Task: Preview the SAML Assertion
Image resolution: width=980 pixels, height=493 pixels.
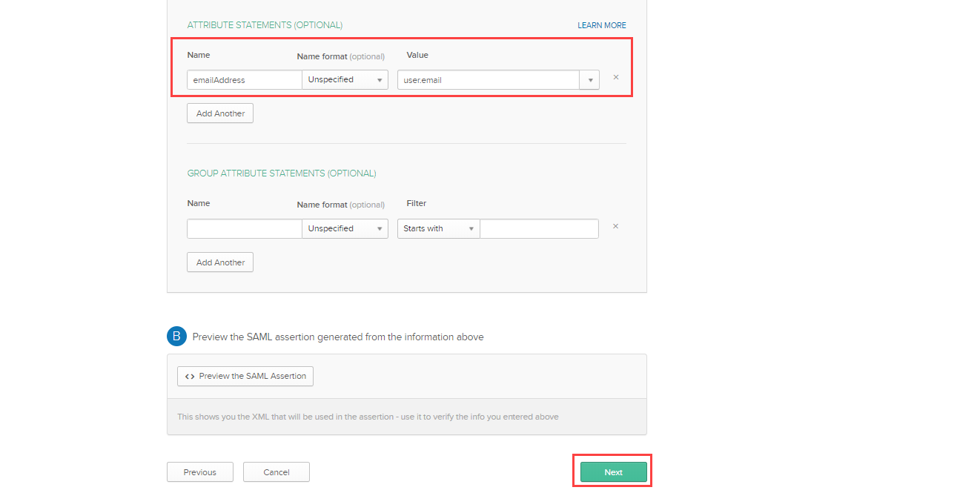Action: coord(245,376)
